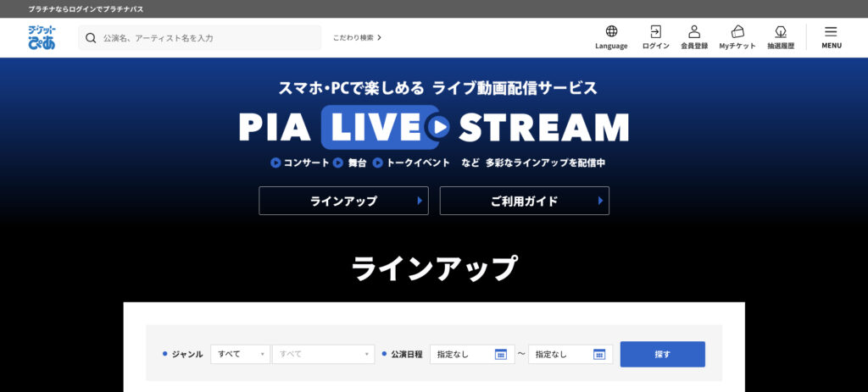Click the PIA LIVE STREAM logo
This screenshot has height=392, width=868.
pyautogui.click(x=434, y=127)
